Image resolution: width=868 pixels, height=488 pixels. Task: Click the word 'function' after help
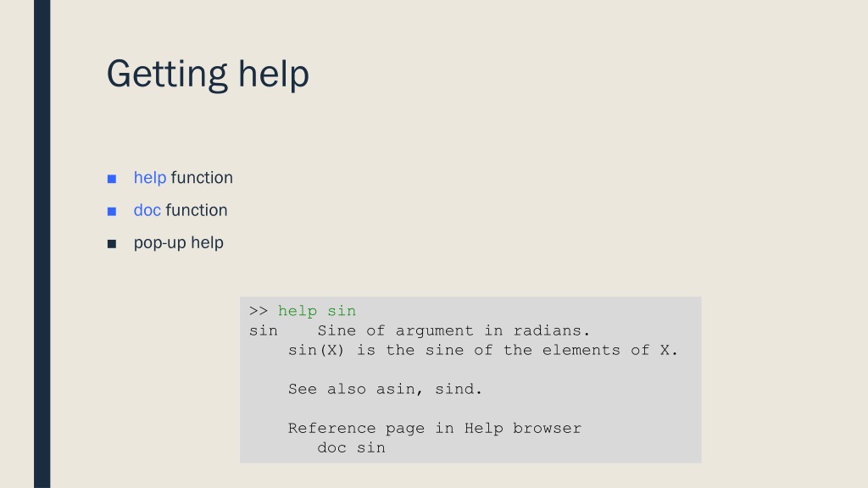tap(202, 178)
